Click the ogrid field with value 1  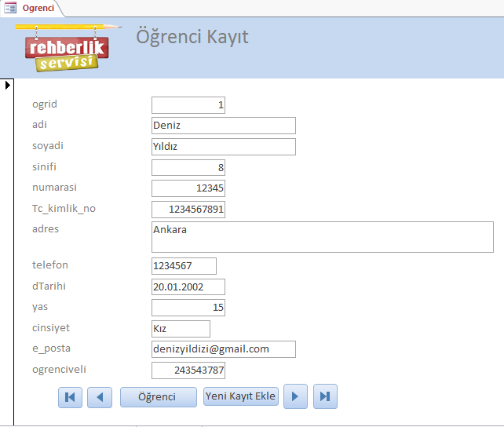(188, 105)
